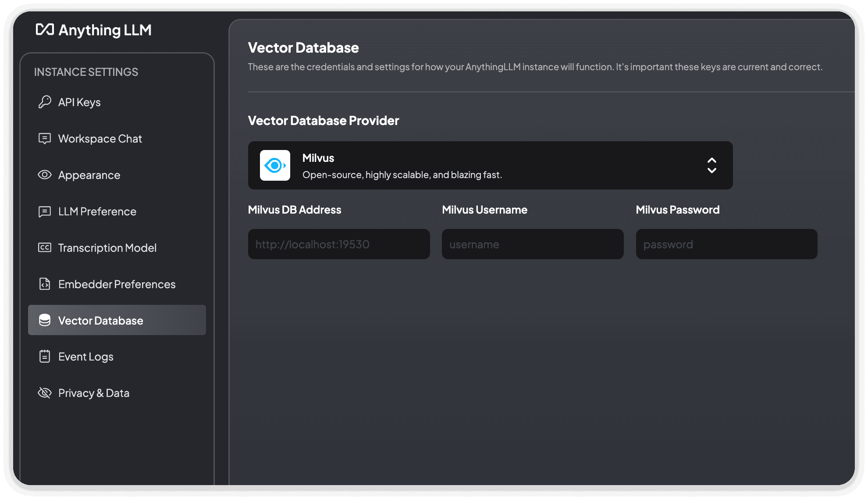Click the Appearance eye icon

pos(45,175)
